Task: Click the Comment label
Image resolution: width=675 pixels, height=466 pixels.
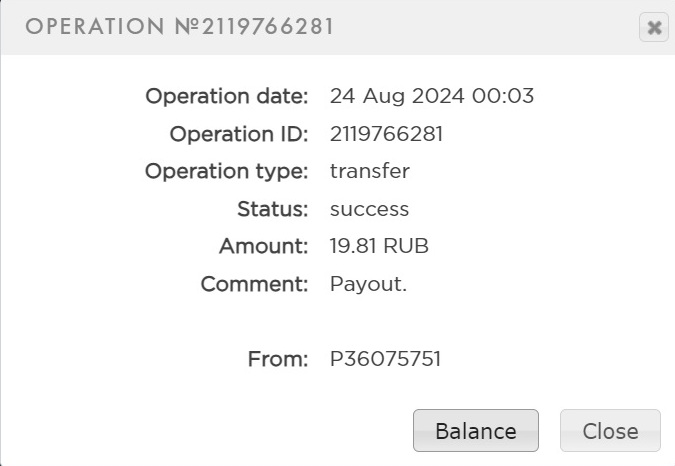Action: (255, 283)
